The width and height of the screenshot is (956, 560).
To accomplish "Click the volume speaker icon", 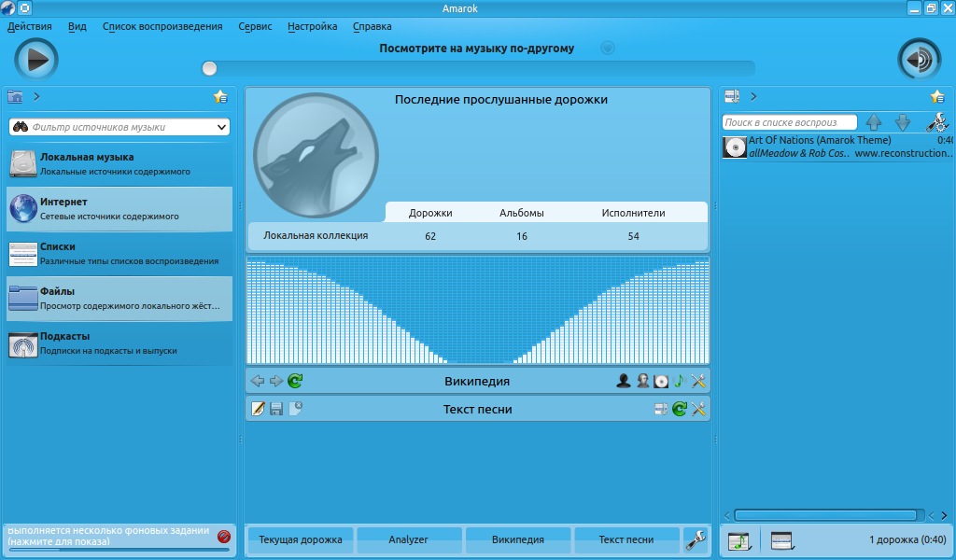I will (920, 59).
